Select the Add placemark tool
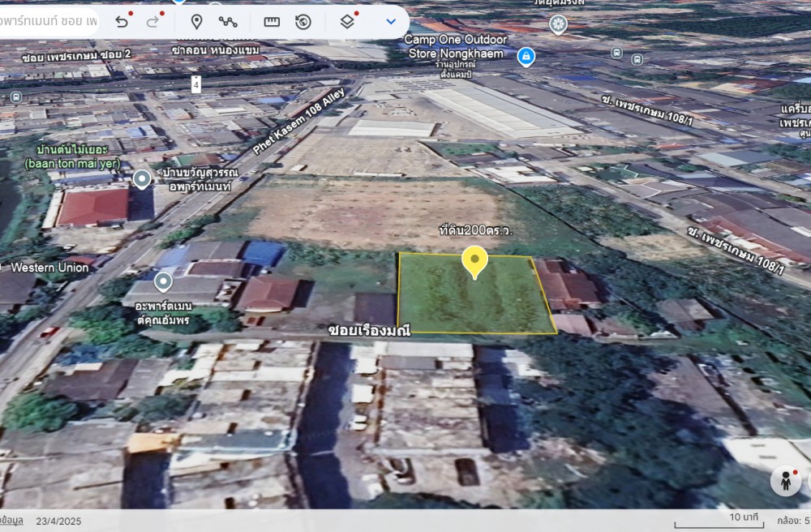811x532 pixels. click(196, 21)
